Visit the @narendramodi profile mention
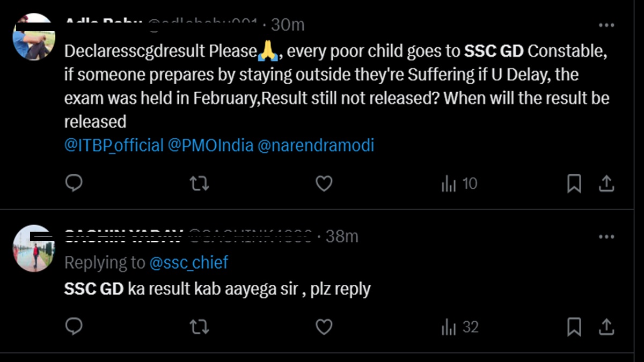 tap(316, 145)
